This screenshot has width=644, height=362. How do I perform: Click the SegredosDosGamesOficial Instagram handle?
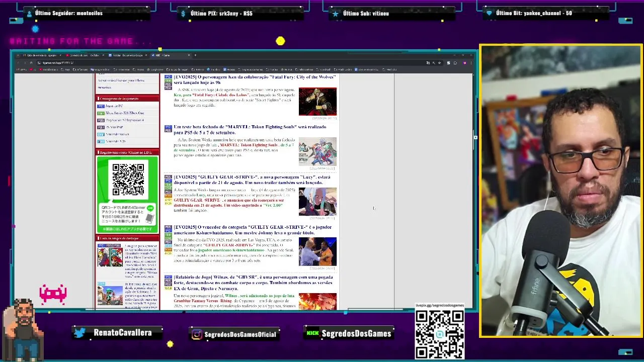click(240, 334)
